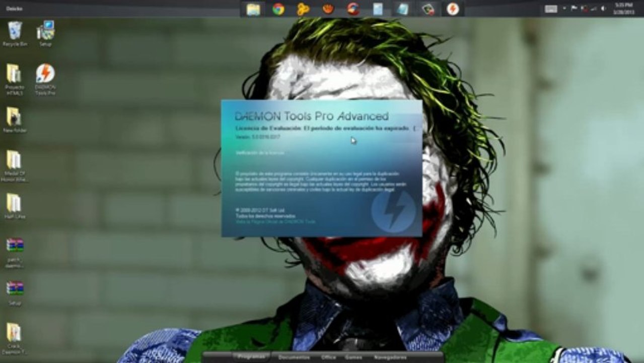
Task: Select the New folder desktop icon
Action: [x=15, y=120]
